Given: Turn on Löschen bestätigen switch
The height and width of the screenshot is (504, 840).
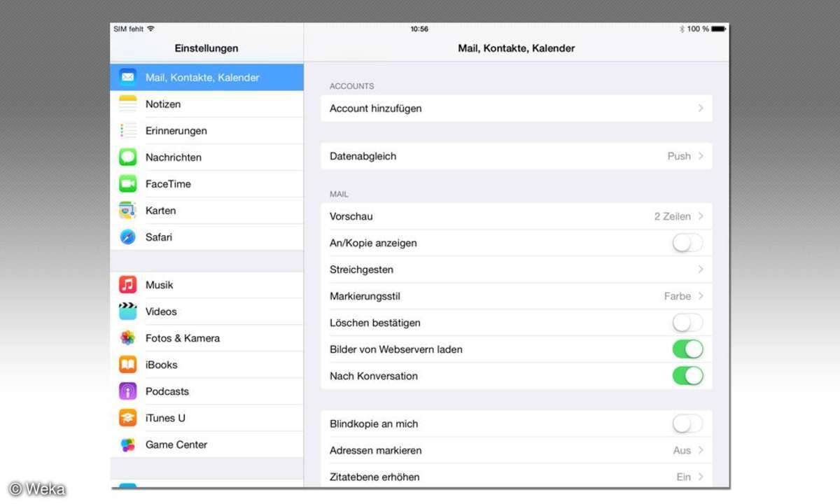Looking at the screenshot, I should tap(687, 323).
